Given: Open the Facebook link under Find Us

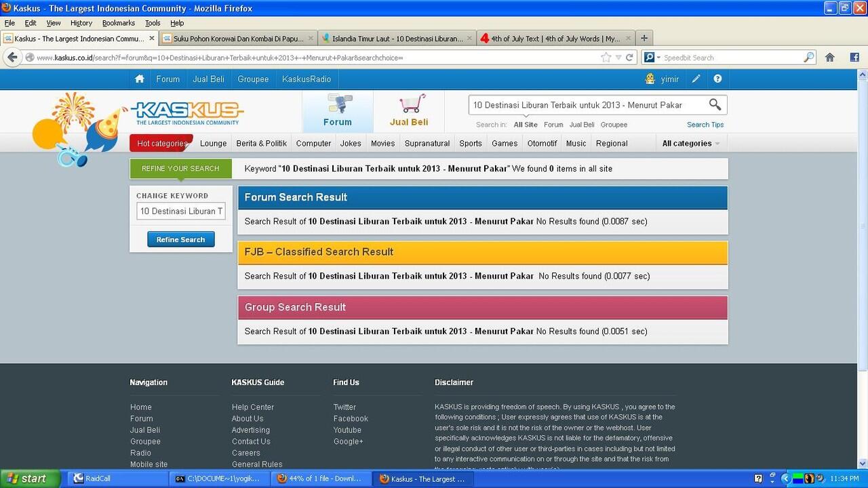Looking at the screenshot, I should coord(351,419).
